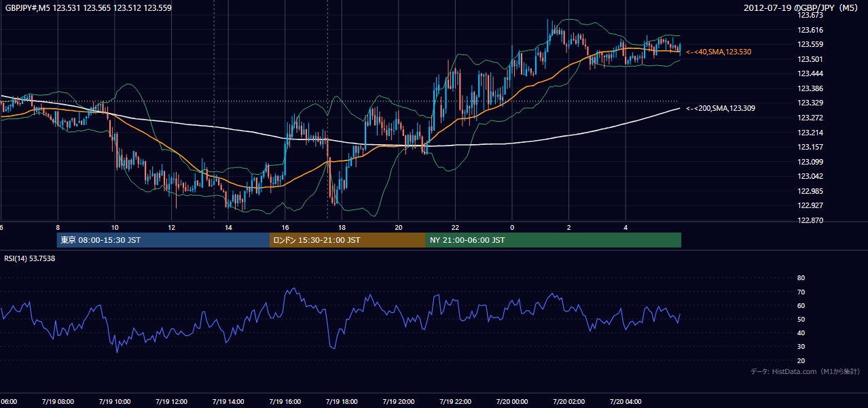Click RSI axis level 30
This screenshot has height=408, width=868.
(x=801, y=347)
